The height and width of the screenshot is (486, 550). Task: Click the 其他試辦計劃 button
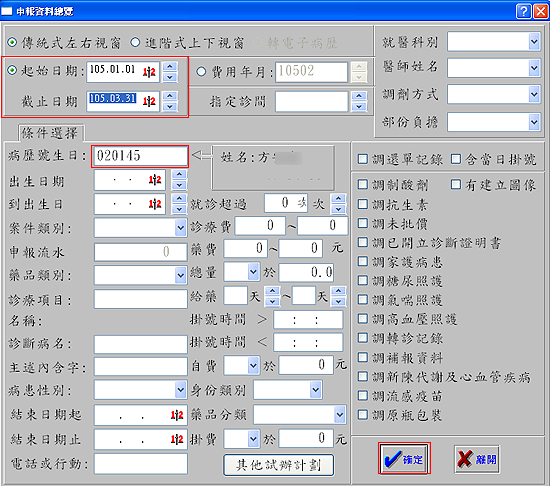[279, 465]
